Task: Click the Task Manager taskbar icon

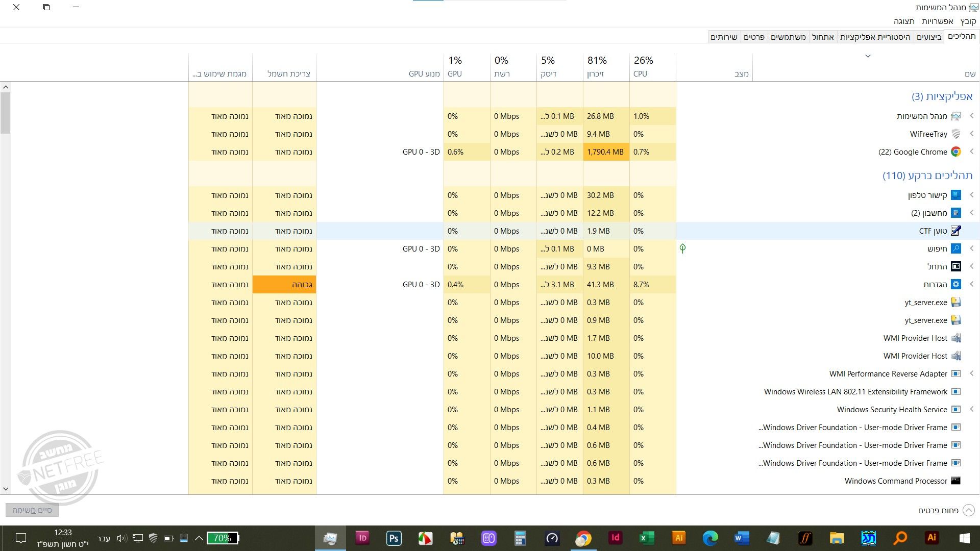Action: [330, 538]
